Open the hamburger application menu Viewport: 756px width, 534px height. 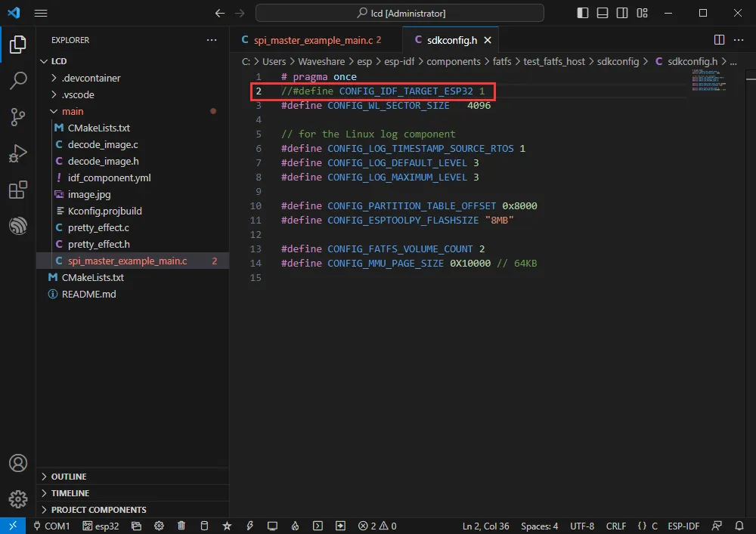(41, 13)
